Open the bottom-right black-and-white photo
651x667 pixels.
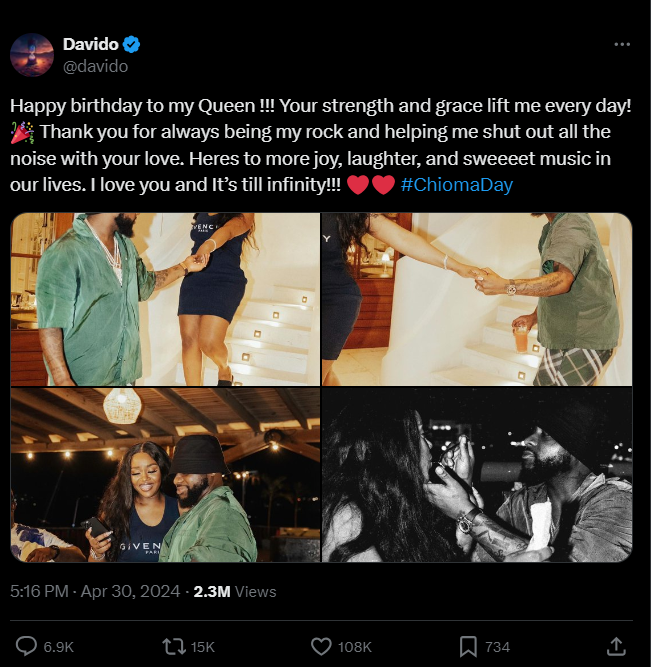(477, 476)
